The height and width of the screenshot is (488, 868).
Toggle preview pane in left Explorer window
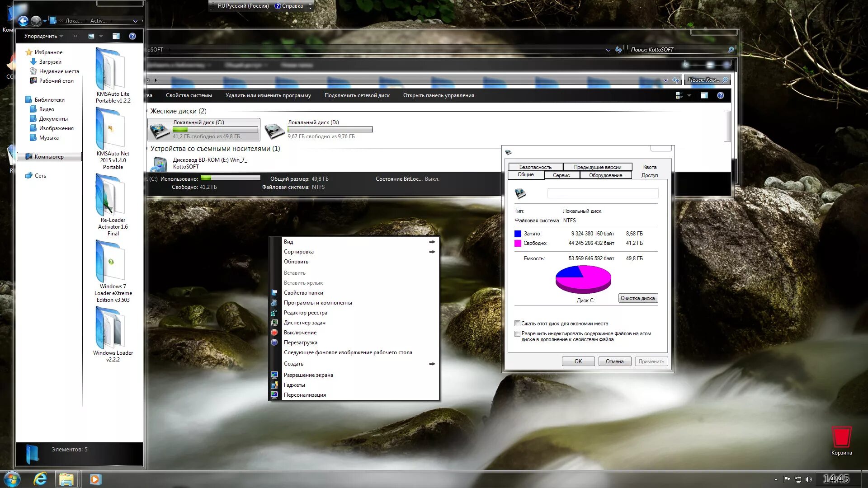(x=116, y=36)
